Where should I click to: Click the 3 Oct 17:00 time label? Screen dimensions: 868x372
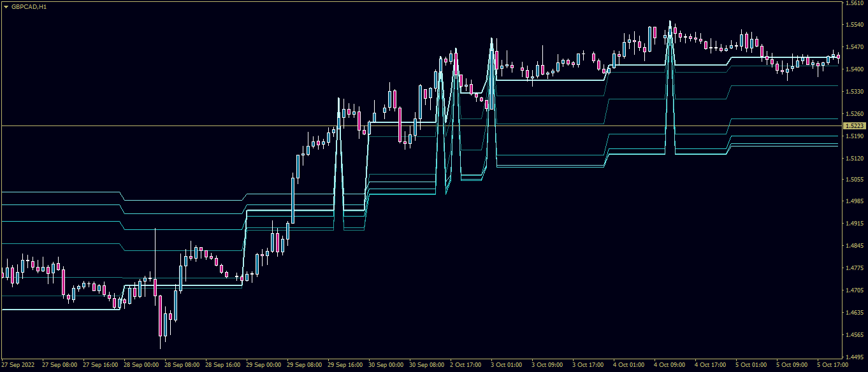(588, 366)
